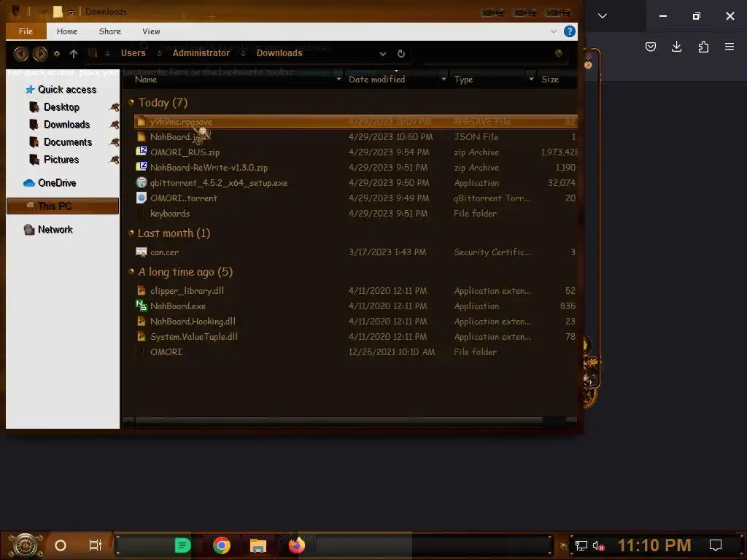Viewport: 747px width, 560px height.
Task: Open Explorer help question mark icon
Action: coord(569,31)
